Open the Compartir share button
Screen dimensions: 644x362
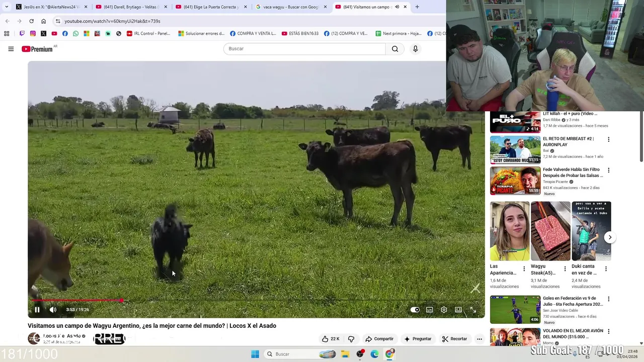[x=379, y=339]
